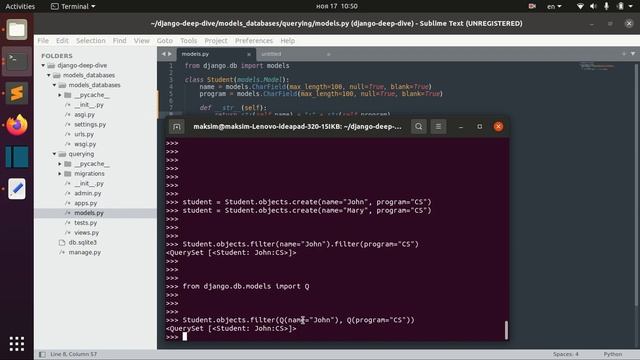Open the Terminal app menu in the top bar
Image resolution: width=640 pixels, height=360 pixels.
(x=73, y=6)
